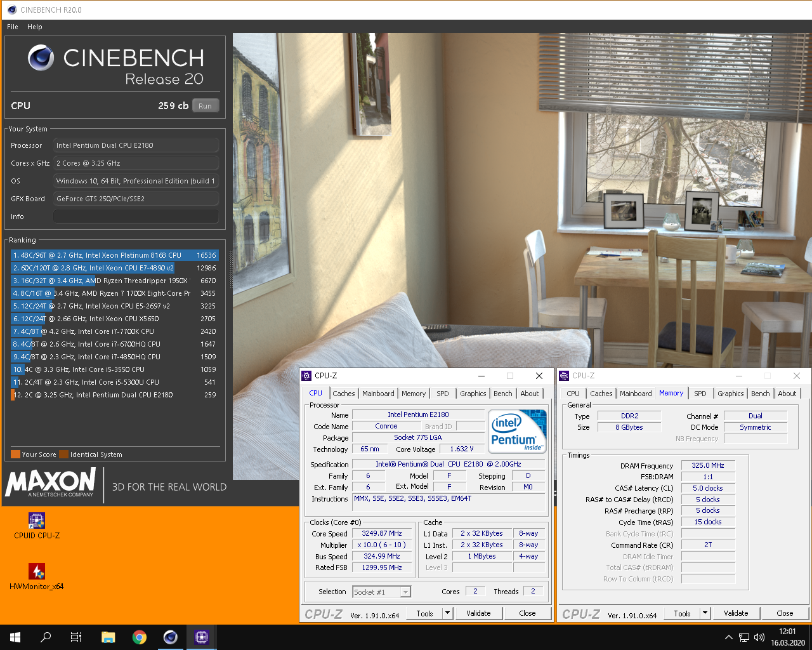Select Caches tab in left CPU-Z window
The image size is (812, 650).
click(344, 394)
